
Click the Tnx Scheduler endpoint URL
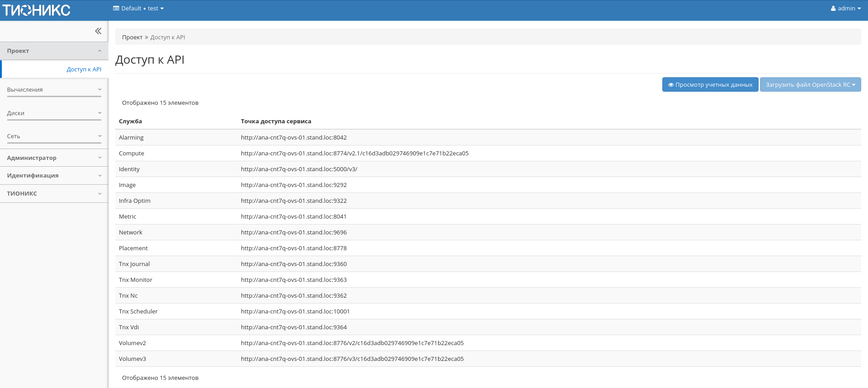pyautogui.click(x=295, y=312)
